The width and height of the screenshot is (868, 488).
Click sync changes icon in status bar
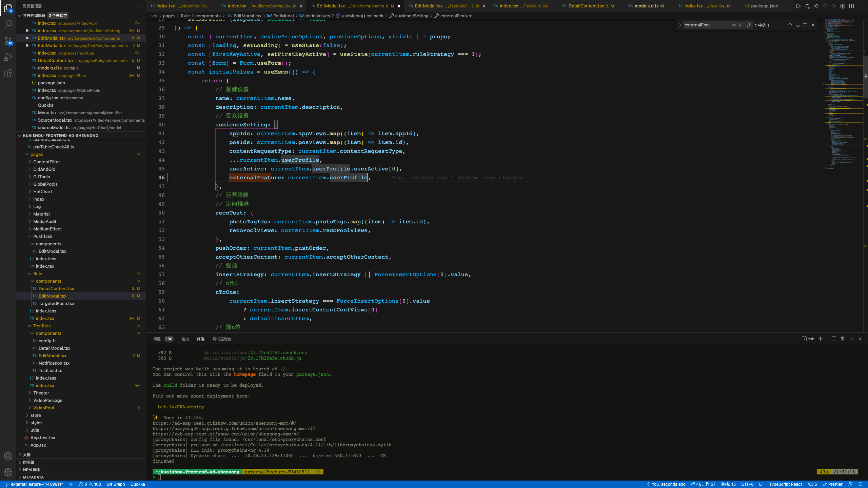pyautogui.click(x=71, y=484)
